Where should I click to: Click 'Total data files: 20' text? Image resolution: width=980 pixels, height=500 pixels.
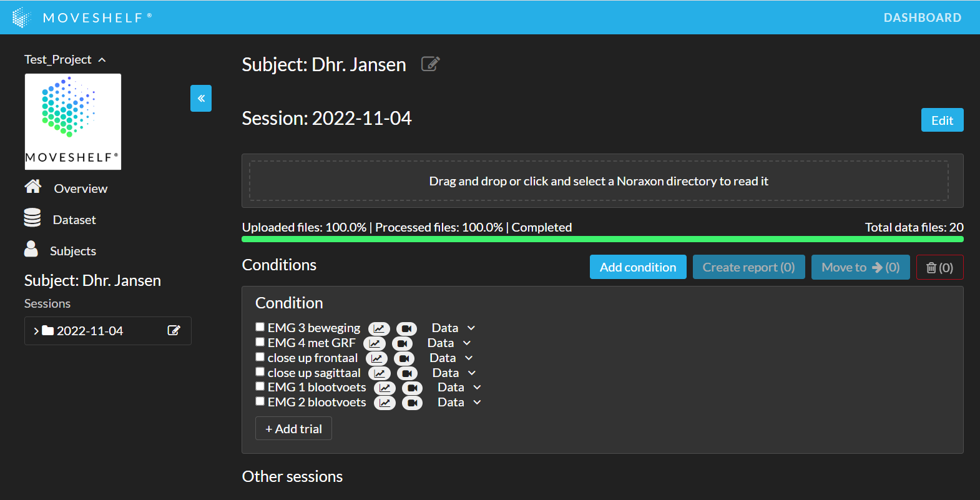click(914, 227)
